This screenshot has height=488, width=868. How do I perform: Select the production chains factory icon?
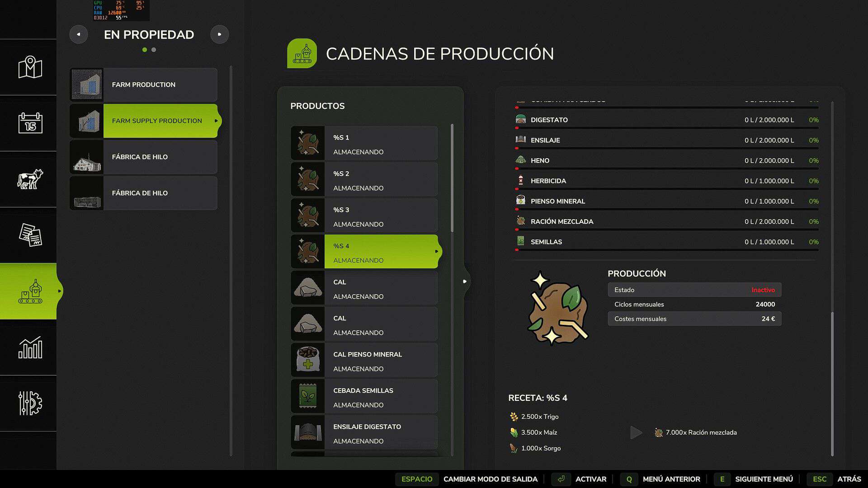30,291
